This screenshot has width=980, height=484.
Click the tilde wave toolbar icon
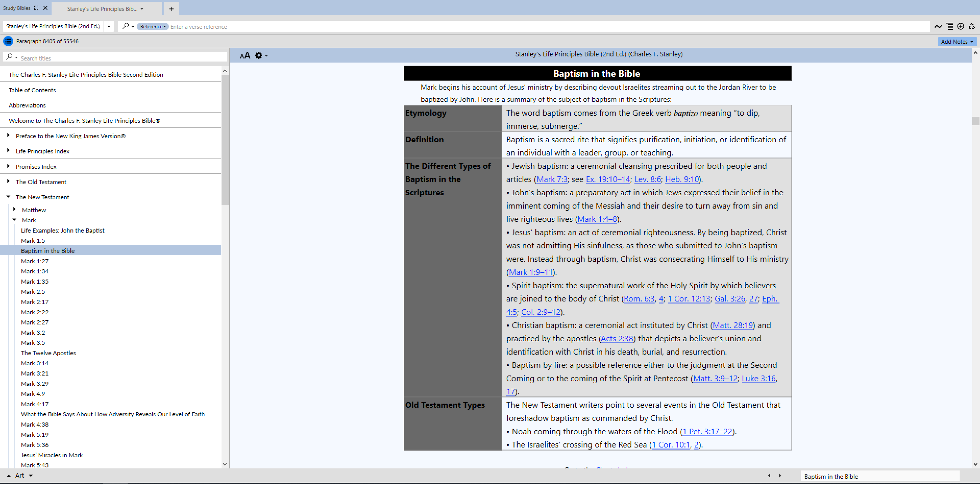click(x=938, y=27)
